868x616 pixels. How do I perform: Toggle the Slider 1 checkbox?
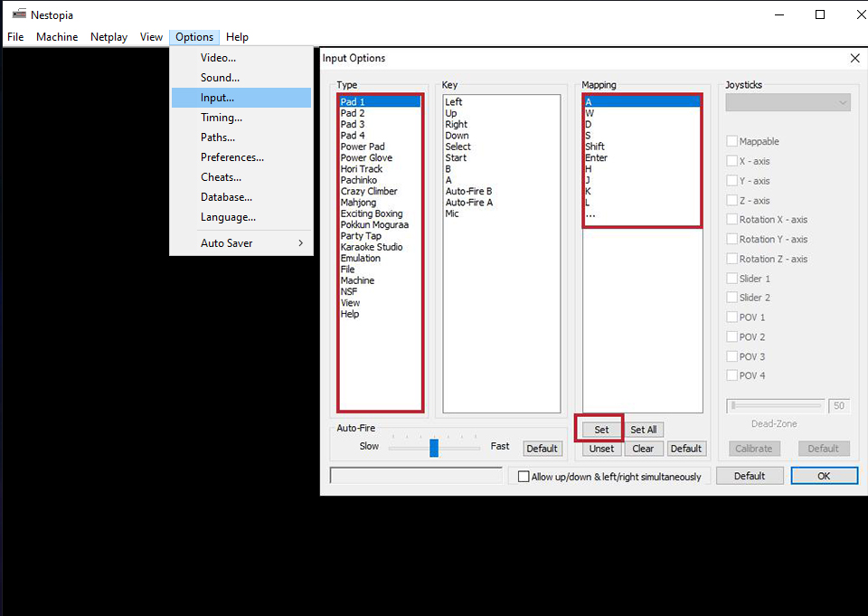tap(731, 279)
